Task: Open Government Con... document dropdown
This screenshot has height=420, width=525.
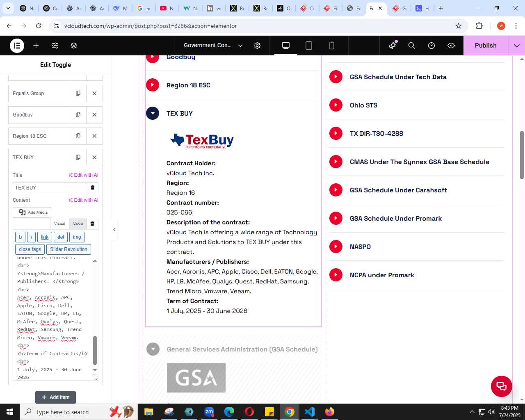Action: (213, 46)
